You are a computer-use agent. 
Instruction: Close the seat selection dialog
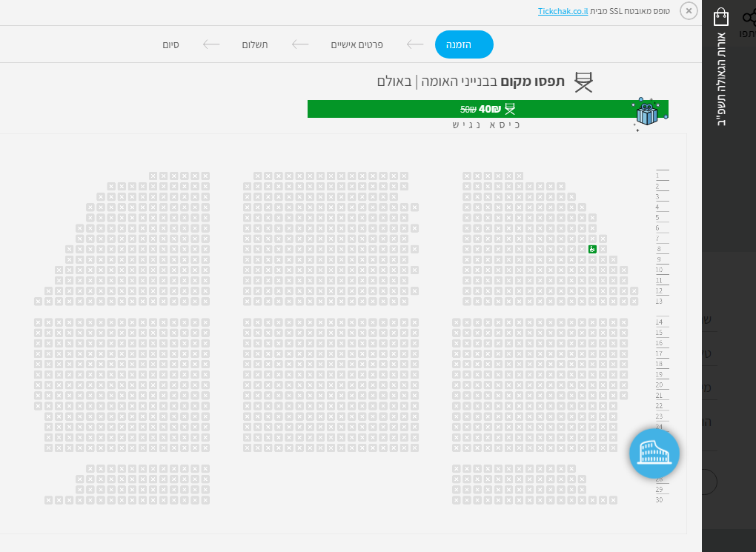[689, 11]
